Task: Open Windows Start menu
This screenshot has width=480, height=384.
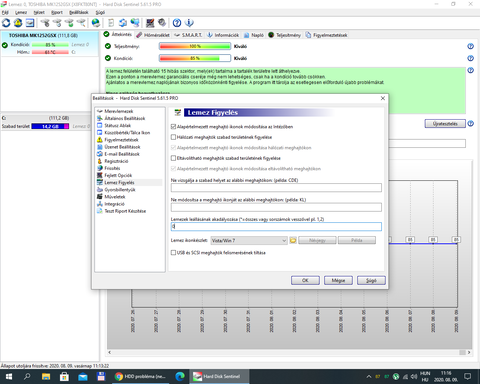Action: (9, 377)
